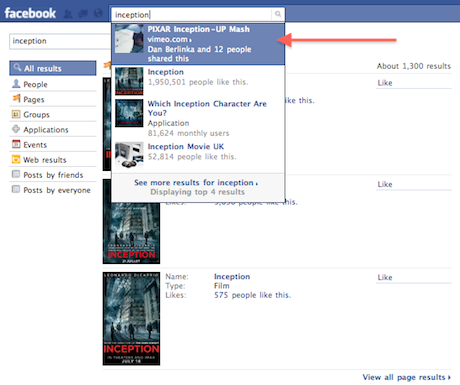Click the Posts by friends icon

[16, 174]
